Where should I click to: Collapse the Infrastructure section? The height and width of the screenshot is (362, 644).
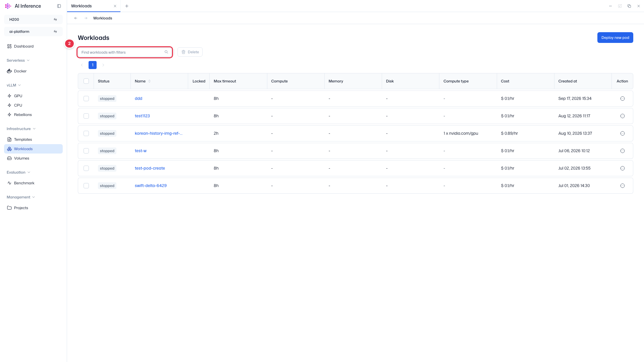(21, 129)
